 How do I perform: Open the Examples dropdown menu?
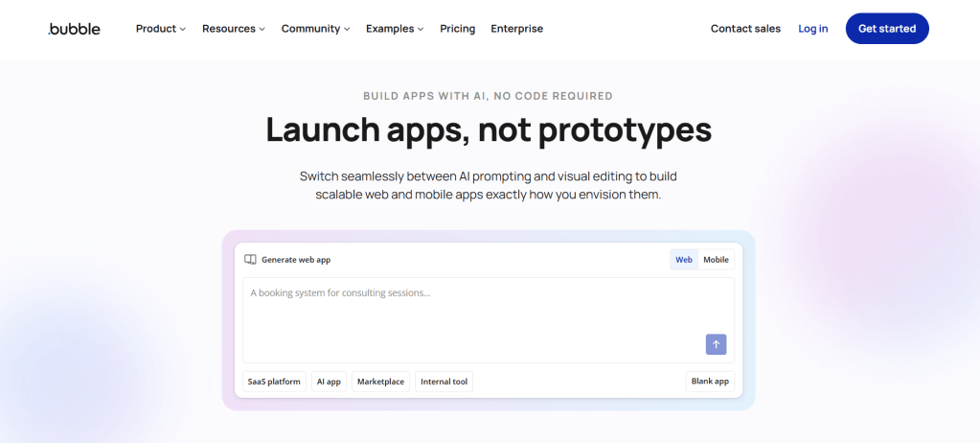395,29
